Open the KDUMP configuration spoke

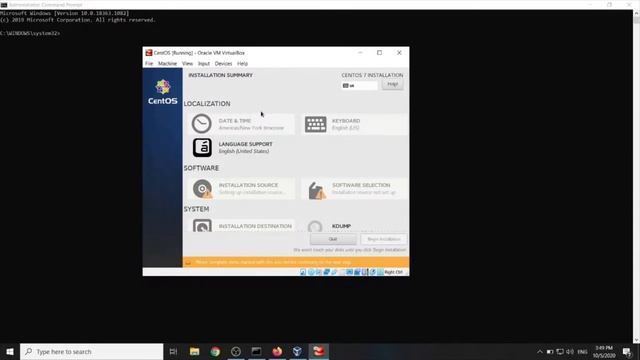click(x=354, y=226)
